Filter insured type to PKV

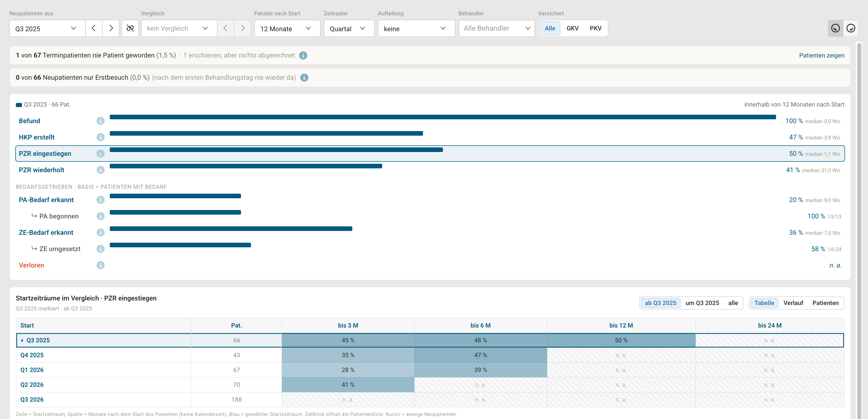(595, 28)
